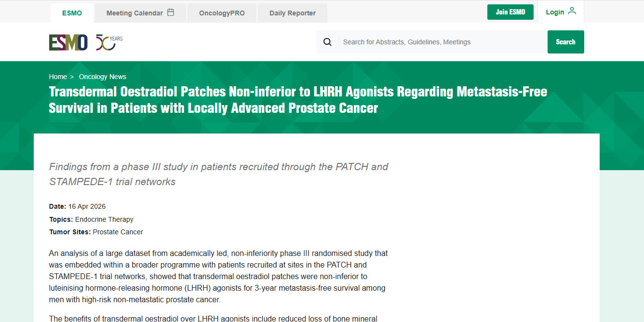
Task: Open the Meeting Calendar tab
Action: pyautogui.click(x=135, y=13)
